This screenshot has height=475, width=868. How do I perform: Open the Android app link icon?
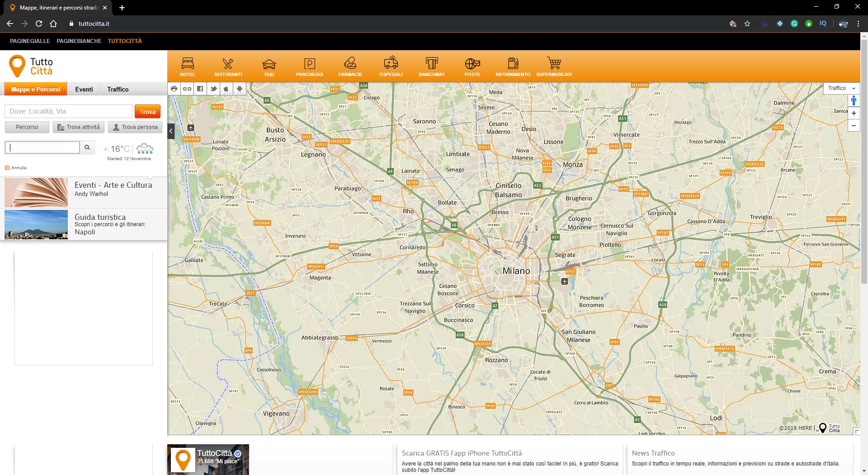point(239,89)
